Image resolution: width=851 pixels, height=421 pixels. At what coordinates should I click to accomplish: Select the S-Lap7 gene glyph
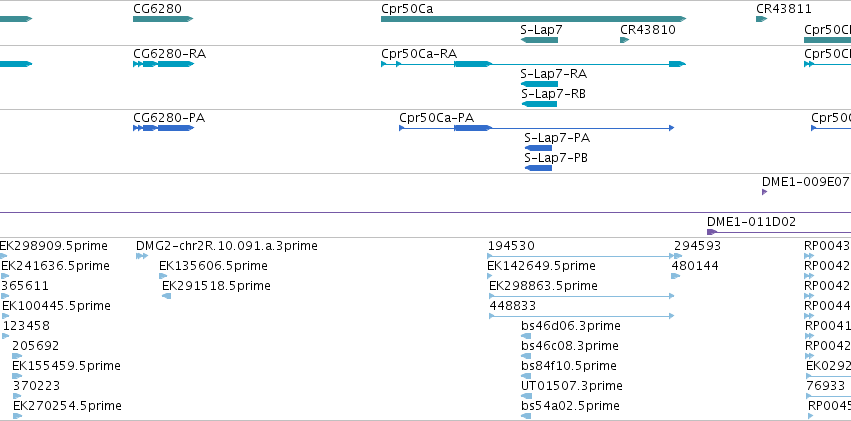coord(539,40)
